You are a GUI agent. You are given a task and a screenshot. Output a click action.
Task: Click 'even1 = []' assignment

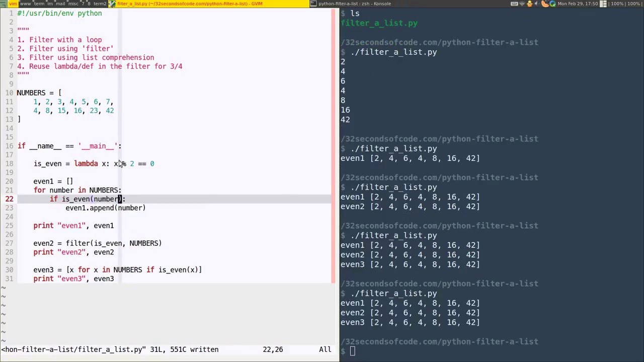coord(53,182)
